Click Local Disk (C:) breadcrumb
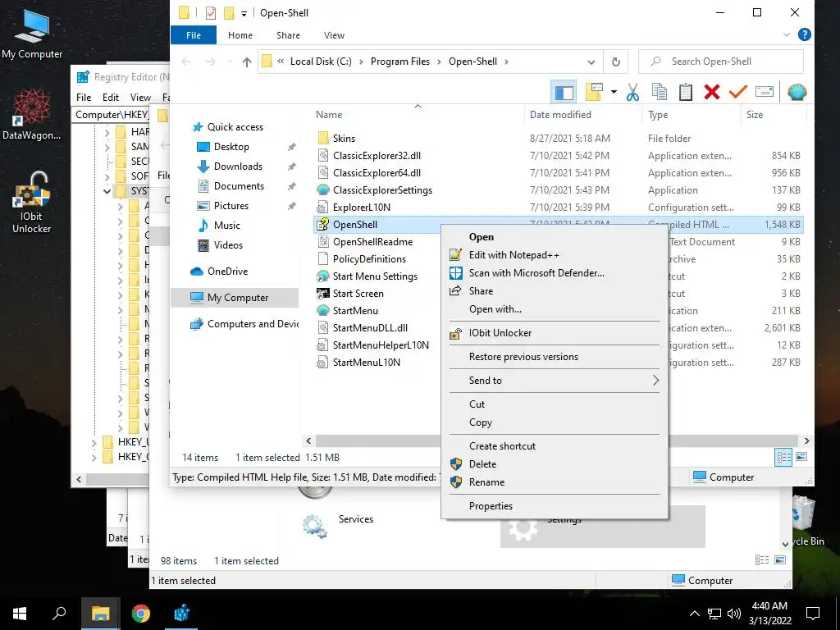The width and height of the screenshot is (840, 630). tap(321, 62)
